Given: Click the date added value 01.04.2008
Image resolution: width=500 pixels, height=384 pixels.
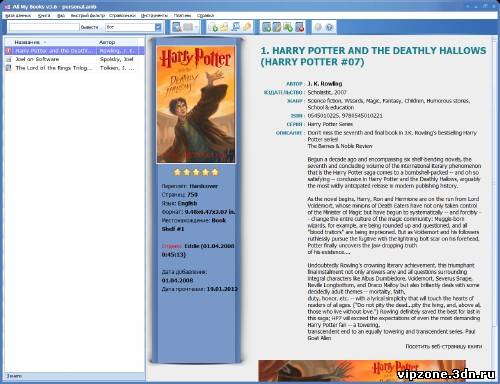Looking at the screenshot, I should (177, 280).
